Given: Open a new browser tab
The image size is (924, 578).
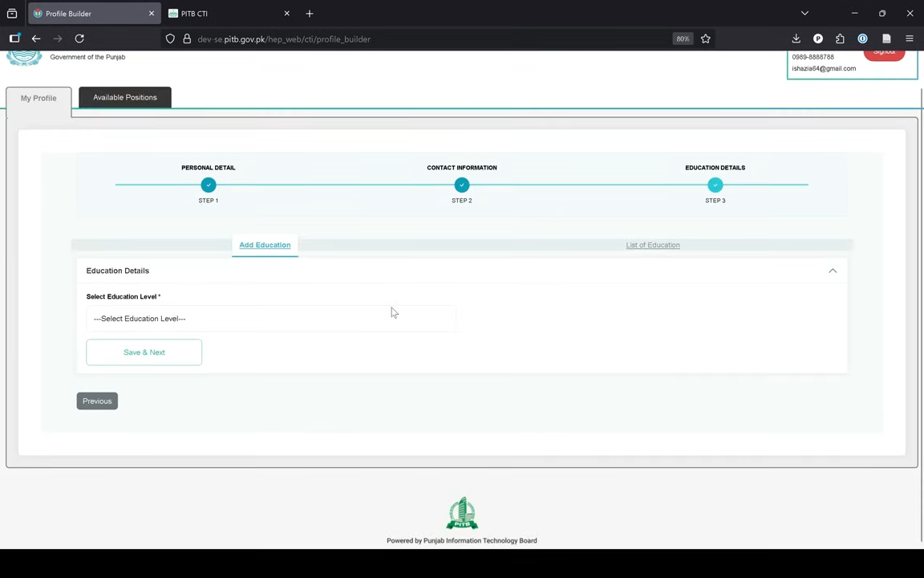Looking at the screenshot, I should pyautogui.click(x=310, y=14).
